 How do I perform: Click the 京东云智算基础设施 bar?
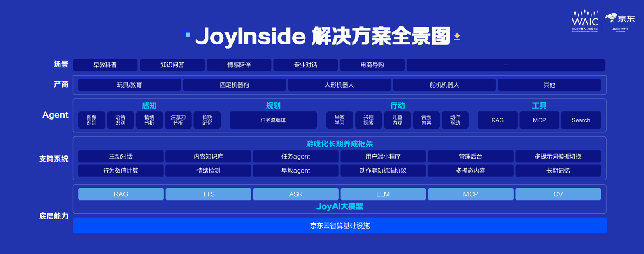pos(339,225)
